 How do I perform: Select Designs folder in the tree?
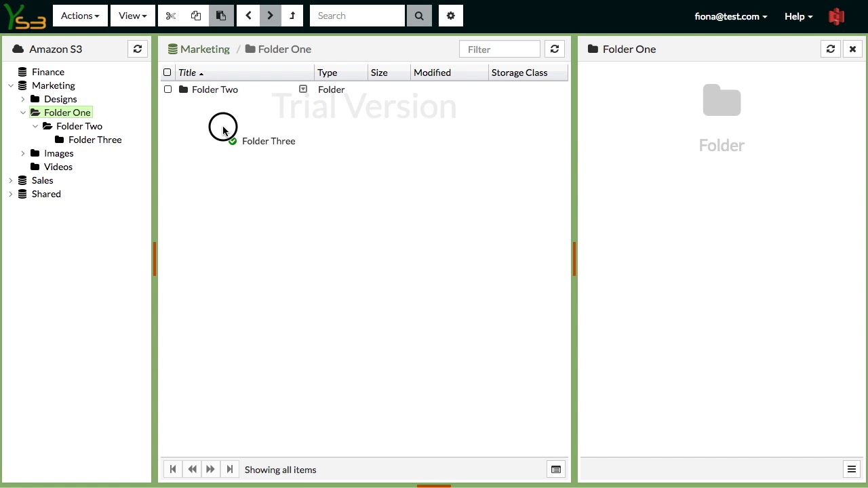click(60, 99)
